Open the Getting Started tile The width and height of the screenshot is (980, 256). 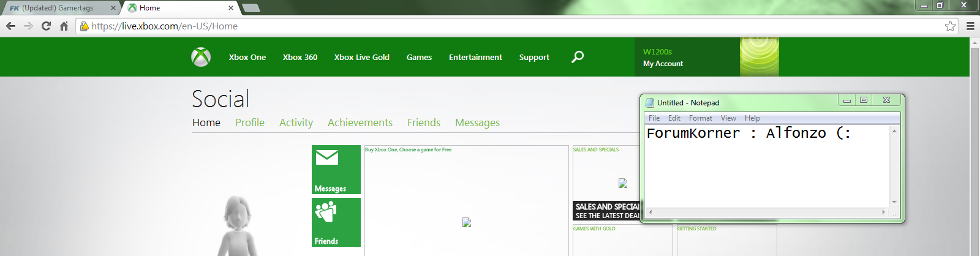pos(726,240)
